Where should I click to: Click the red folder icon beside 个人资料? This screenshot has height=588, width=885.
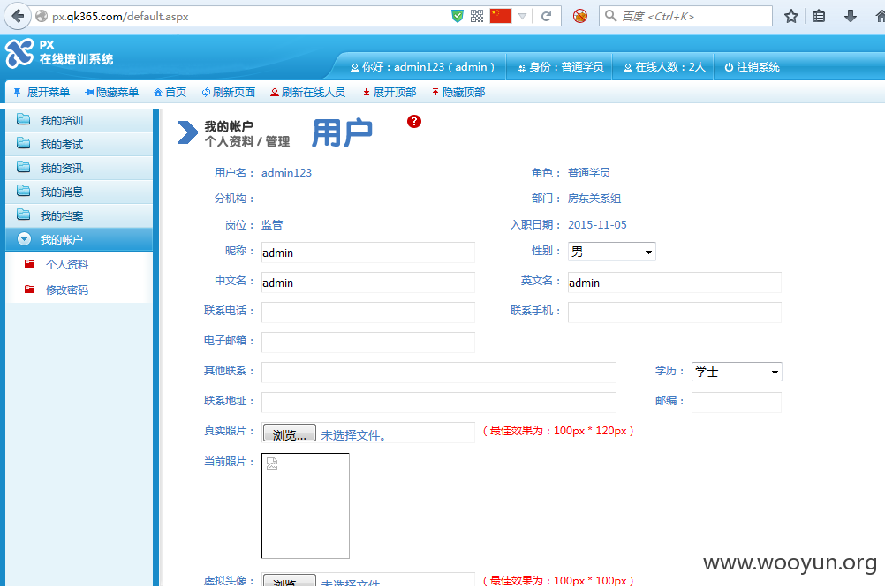click(29, 263)
